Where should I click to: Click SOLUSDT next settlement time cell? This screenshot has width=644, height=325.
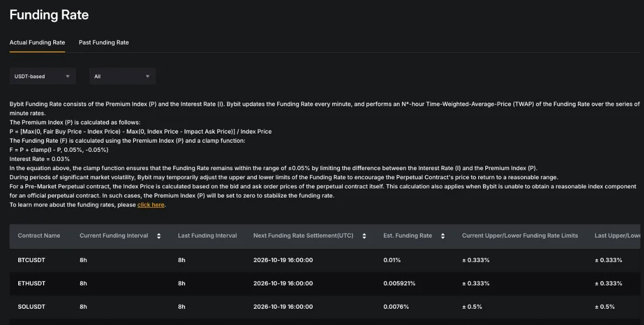pos(283,307)
